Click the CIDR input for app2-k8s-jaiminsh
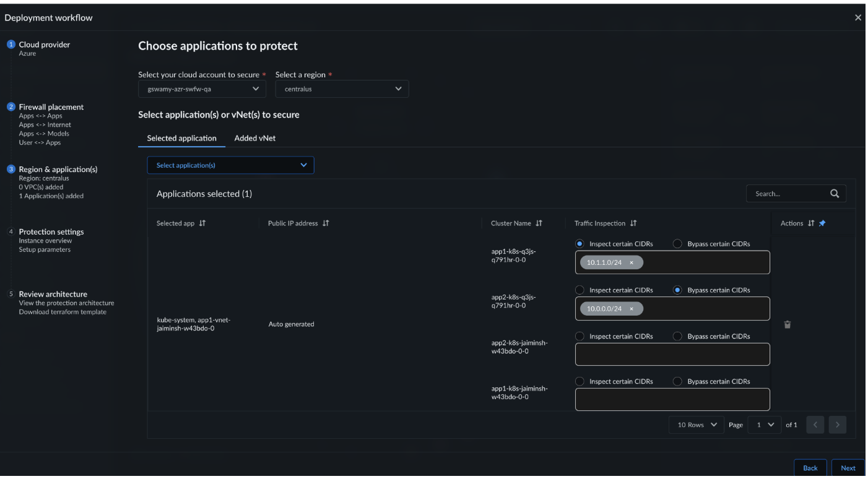868x479 pixels. [x=672, y=355]
